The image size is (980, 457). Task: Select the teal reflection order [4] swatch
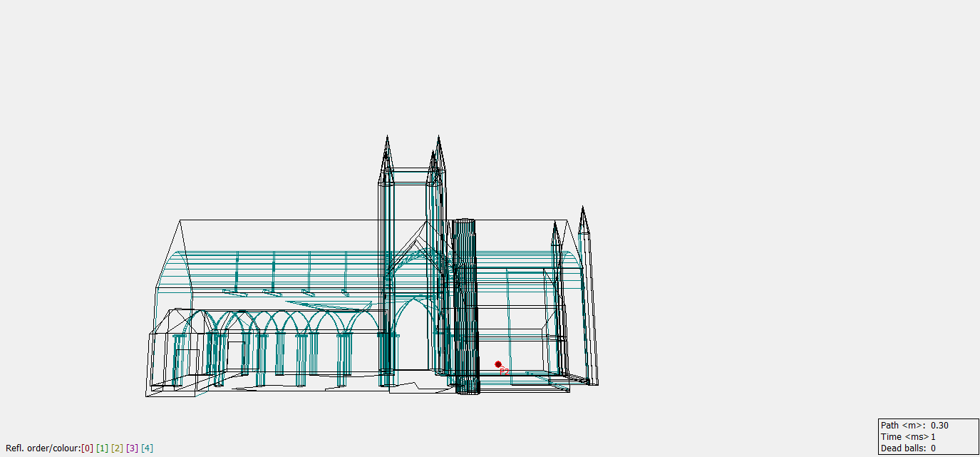148,448
